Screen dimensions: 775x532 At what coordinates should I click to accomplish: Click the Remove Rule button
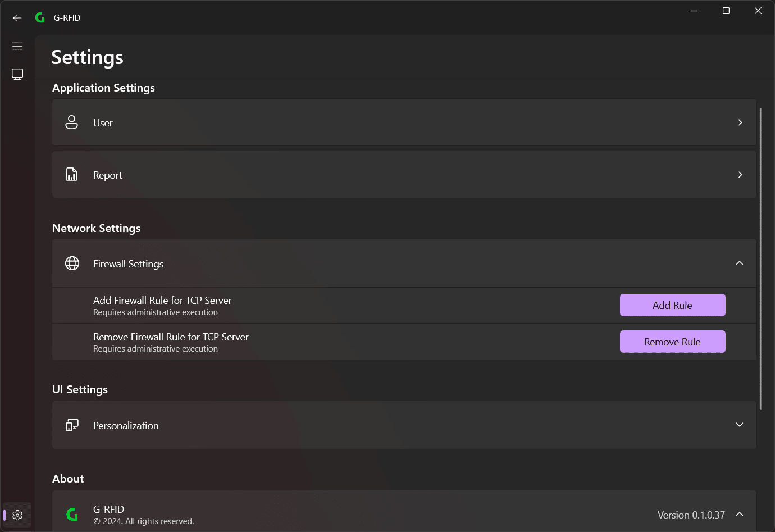pyautogui.click(x=673, y=342)
